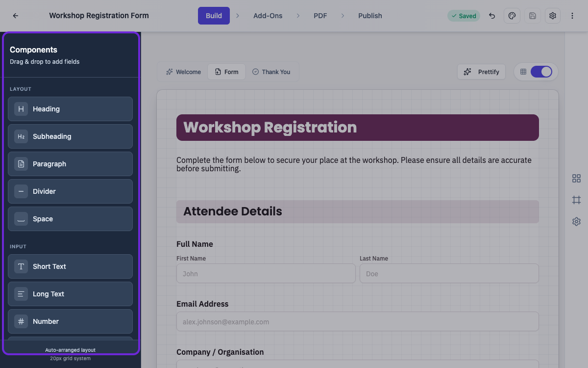Click the Last Name input field

coord(449,273)
